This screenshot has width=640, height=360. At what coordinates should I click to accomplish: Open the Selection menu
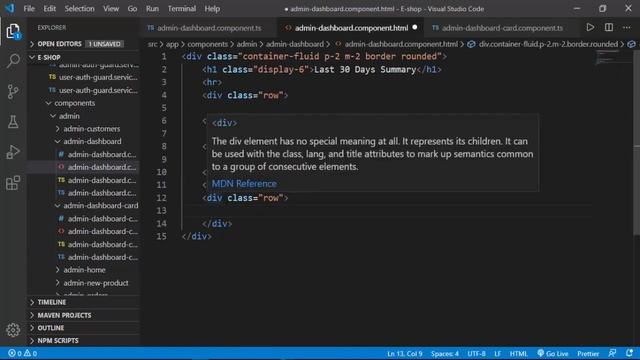click(x=79, y=8)
